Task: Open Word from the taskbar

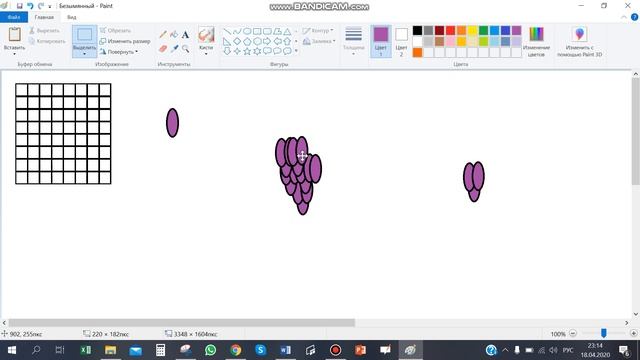Action: (285, 350)
